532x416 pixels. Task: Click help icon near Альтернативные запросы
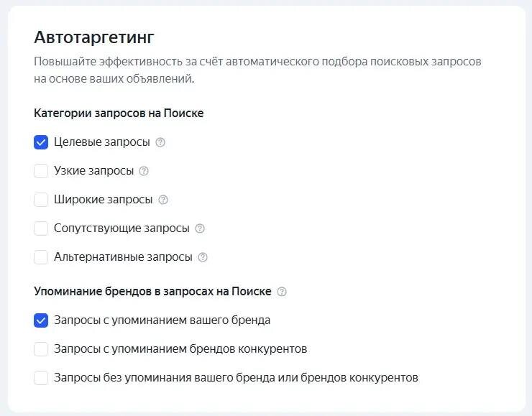[x=203, y=257]
